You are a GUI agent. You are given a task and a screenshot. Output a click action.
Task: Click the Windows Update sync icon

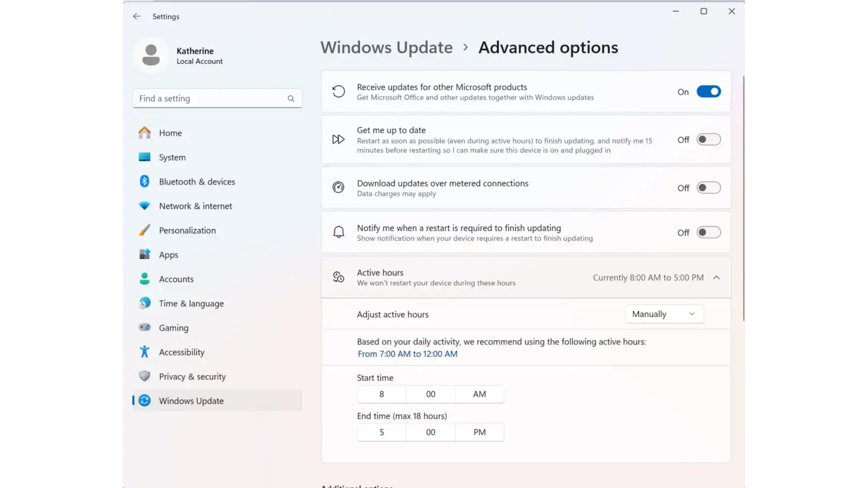click(x=144, y=401)
